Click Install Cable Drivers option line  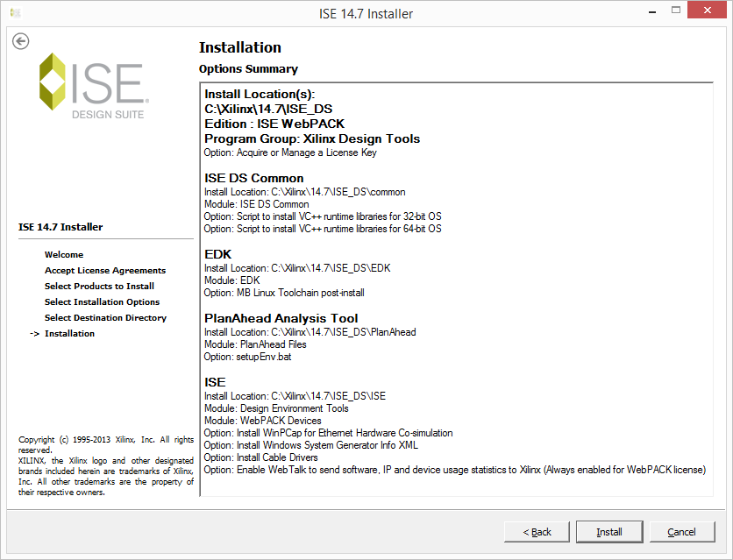tap(261, 457)
